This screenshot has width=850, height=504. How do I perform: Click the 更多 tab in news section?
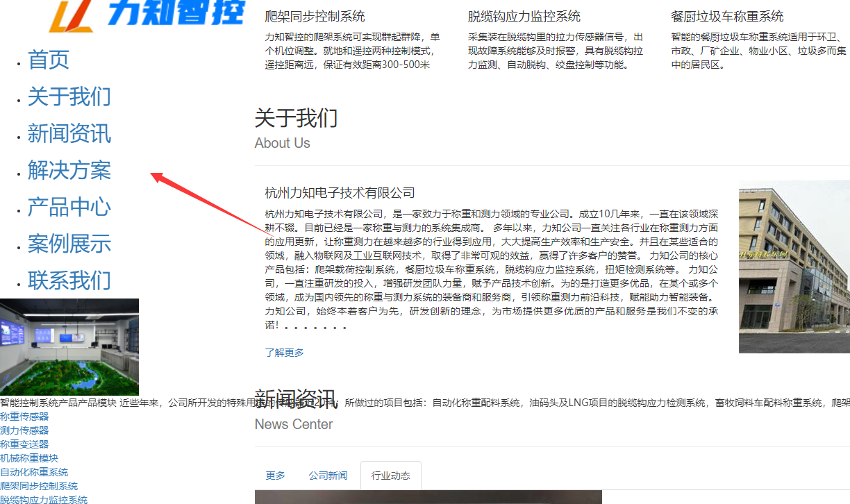click(275, 476)
